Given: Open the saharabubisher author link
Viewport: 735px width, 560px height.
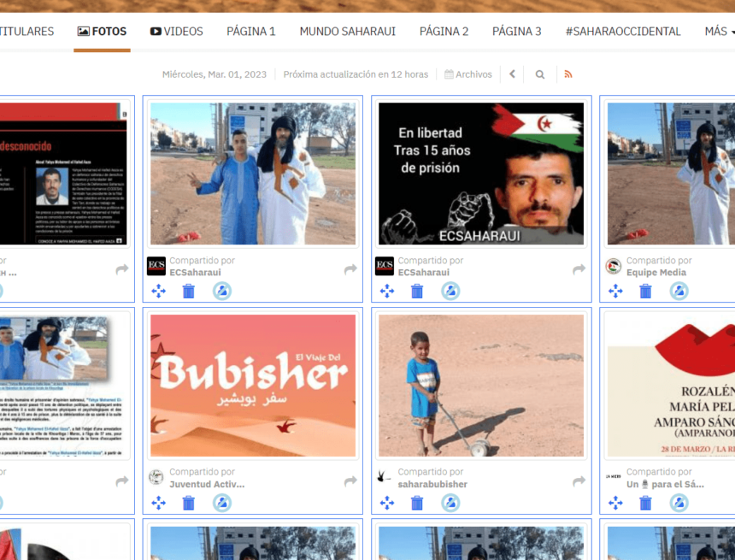Looking at the screenshot, I should tap(432, 484).
